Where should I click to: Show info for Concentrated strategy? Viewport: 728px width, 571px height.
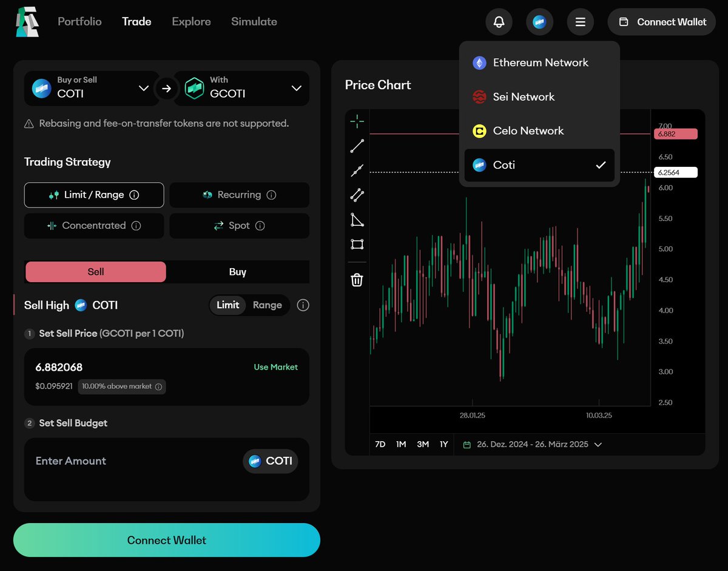point(136,226)
